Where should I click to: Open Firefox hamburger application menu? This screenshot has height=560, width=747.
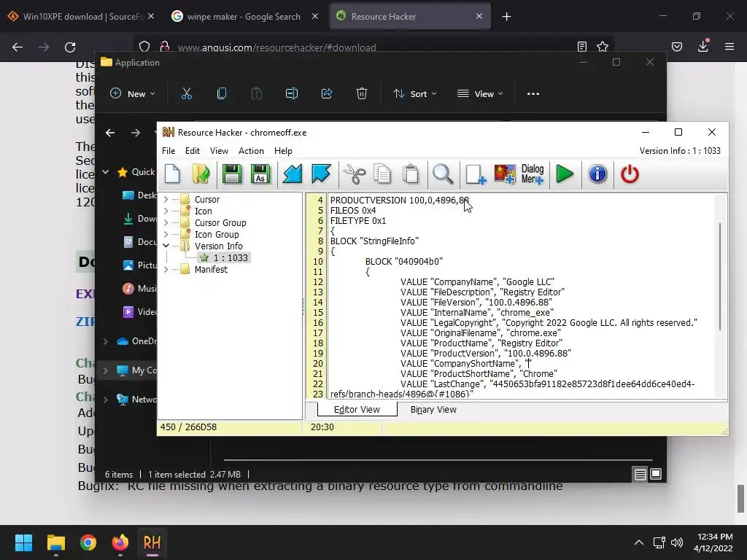tap(729, 47)
